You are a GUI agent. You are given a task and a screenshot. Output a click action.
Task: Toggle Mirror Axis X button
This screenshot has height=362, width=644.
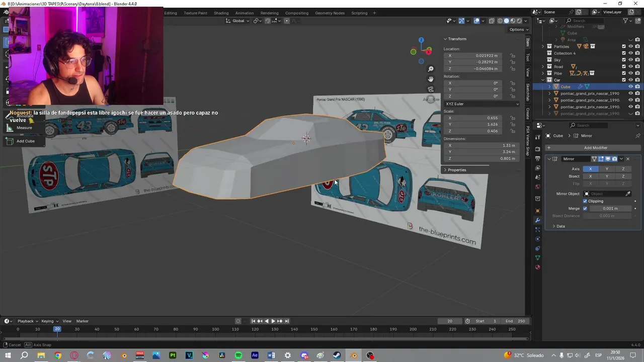(x=591, y=169)
